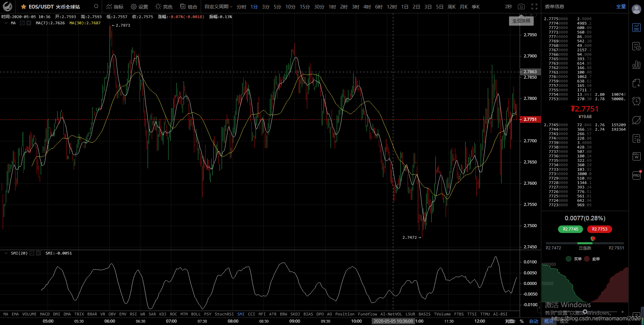Expand the 自定义周期 custom period dropdown

[219, 6]
